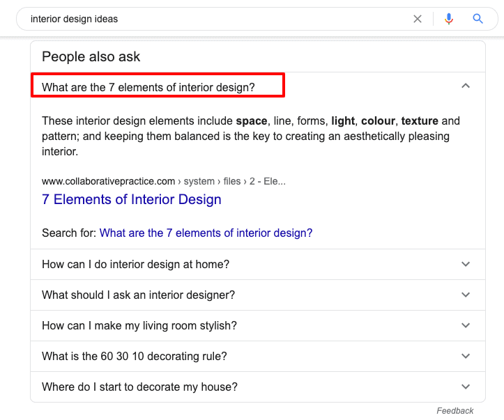Click question 'What are the 7 elements of interior design?'
The width and height of the screenshot is (504, 420).
coord(148,87)
